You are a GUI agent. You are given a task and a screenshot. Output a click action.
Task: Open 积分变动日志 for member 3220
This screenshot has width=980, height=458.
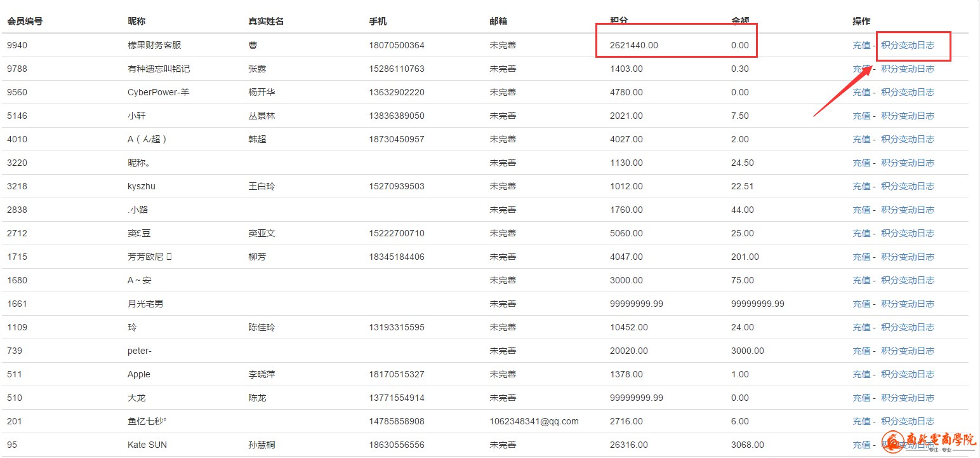(x=908, y=163)
